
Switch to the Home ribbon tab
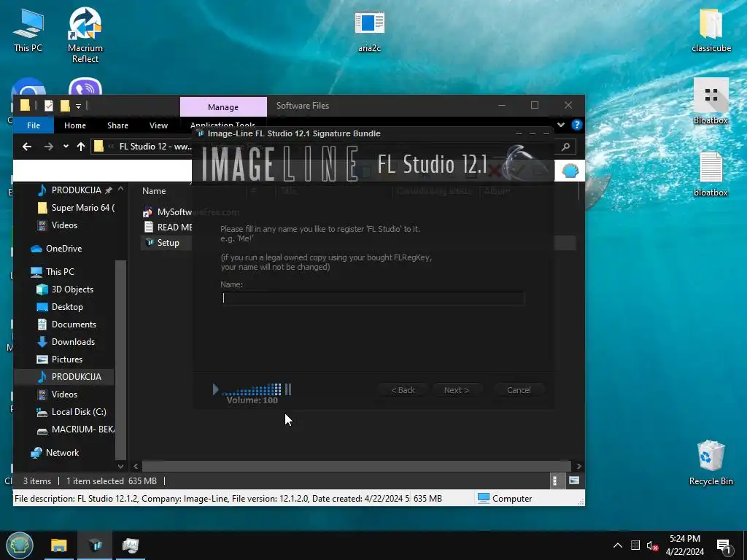click(x=75, y=125)
